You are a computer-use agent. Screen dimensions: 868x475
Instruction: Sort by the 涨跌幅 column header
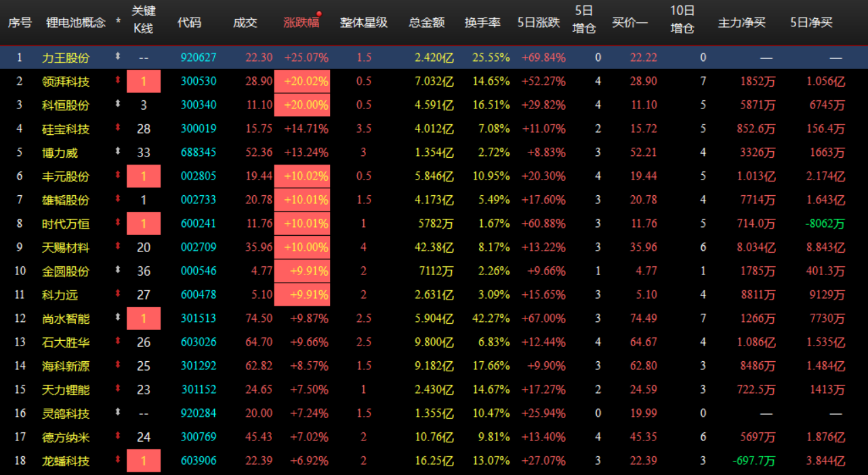tap(301, 22)
